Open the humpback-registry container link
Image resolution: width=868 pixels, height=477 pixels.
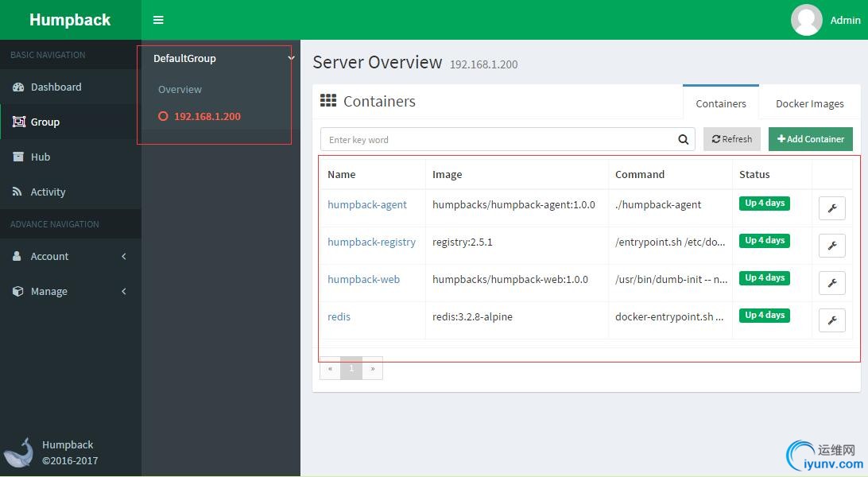371,242
